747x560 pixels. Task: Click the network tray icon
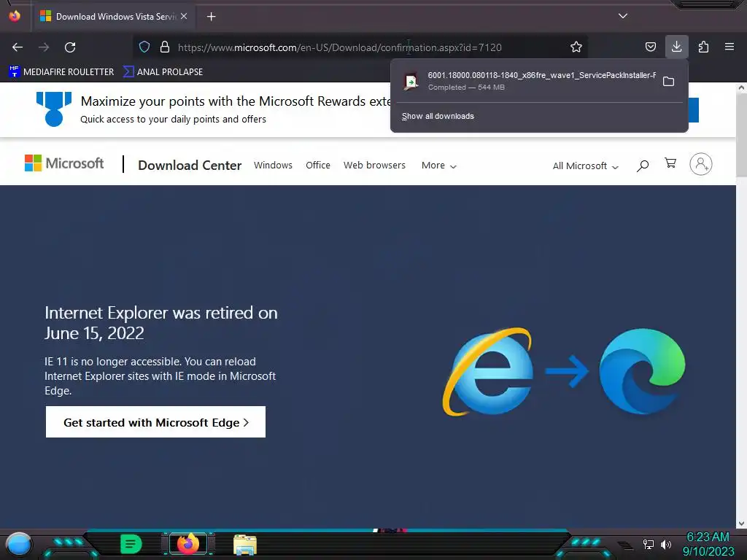click(x=648, y=544)
